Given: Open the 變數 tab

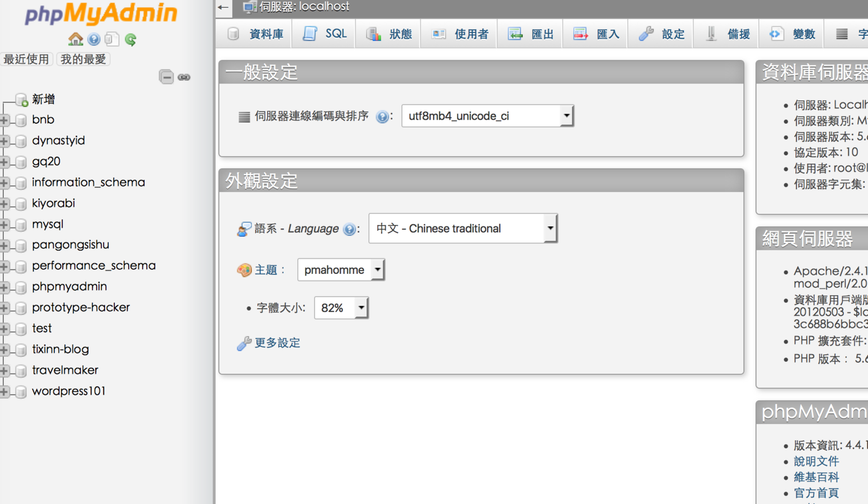Looking at the screenshot, I should (x=792, y=34).
